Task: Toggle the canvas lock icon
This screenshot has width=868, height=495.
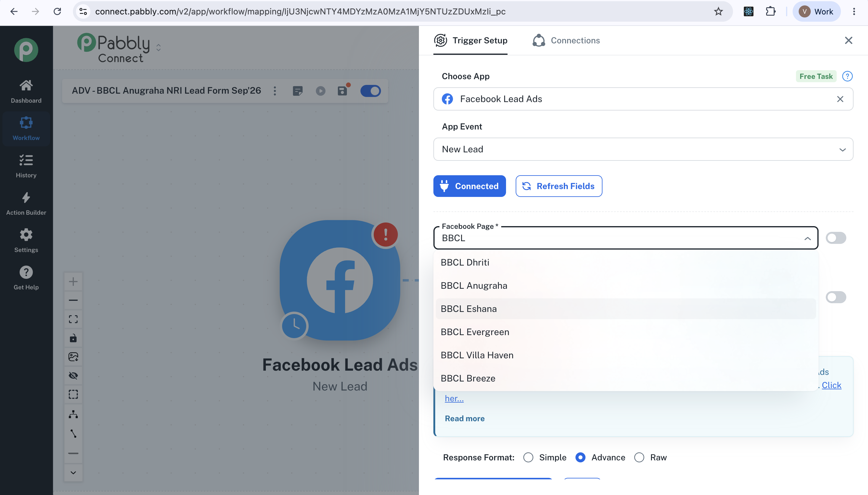Action: 73,338
